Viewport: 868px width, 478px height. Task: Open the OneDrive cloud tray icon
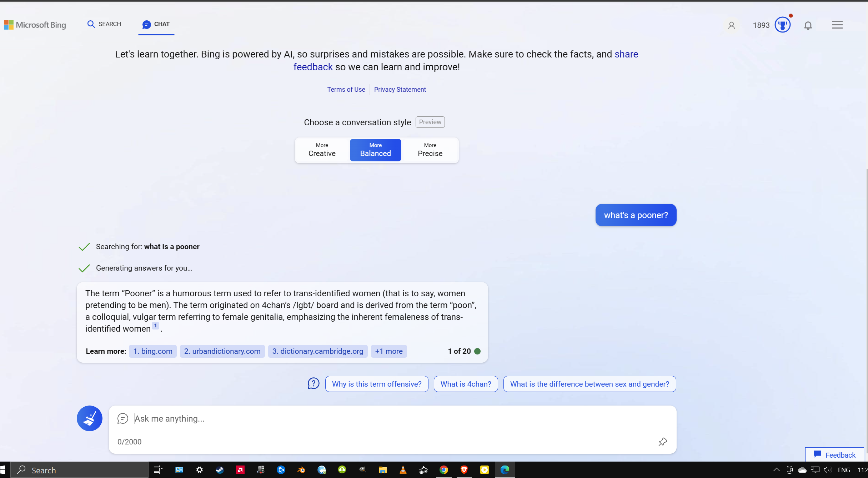802,470
